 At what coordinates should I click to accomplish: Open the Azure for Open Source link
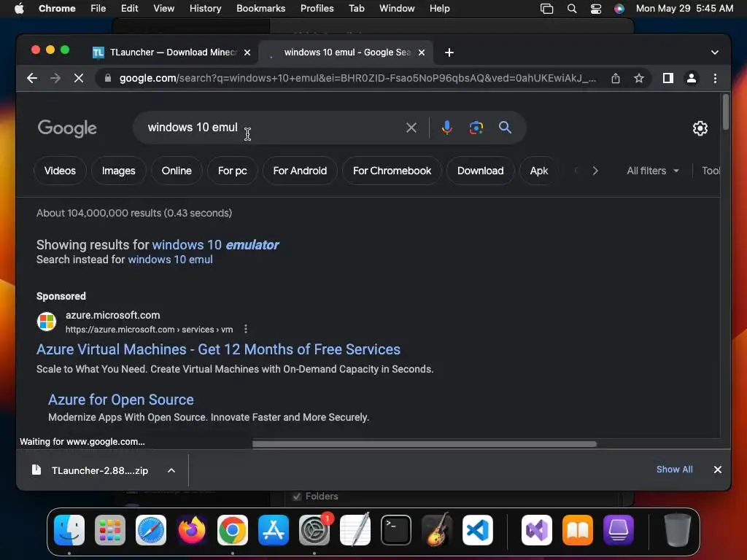click(x=121, y=400)
